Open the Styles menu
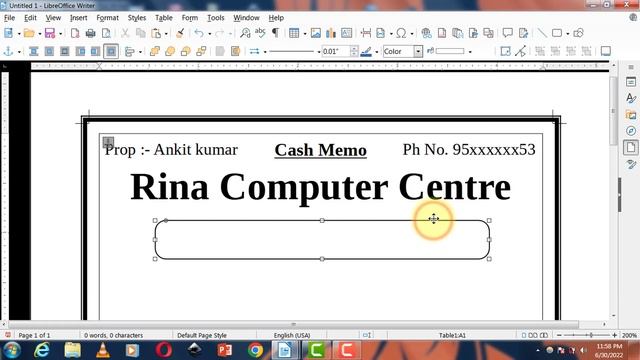The height and width of the screenshot is (360, 640). coord(137,18)
